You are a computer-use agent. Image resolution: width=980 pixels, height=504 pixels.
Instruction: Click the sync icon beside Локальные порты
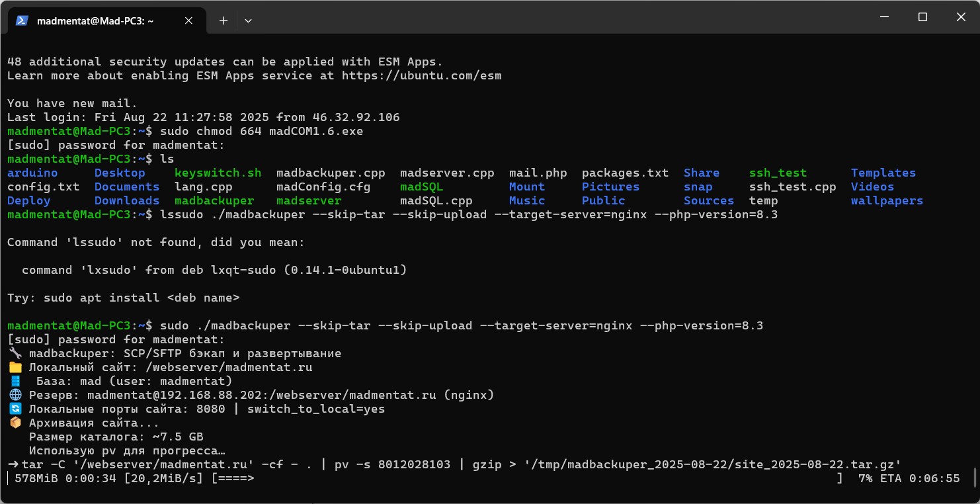pos(15,409)
